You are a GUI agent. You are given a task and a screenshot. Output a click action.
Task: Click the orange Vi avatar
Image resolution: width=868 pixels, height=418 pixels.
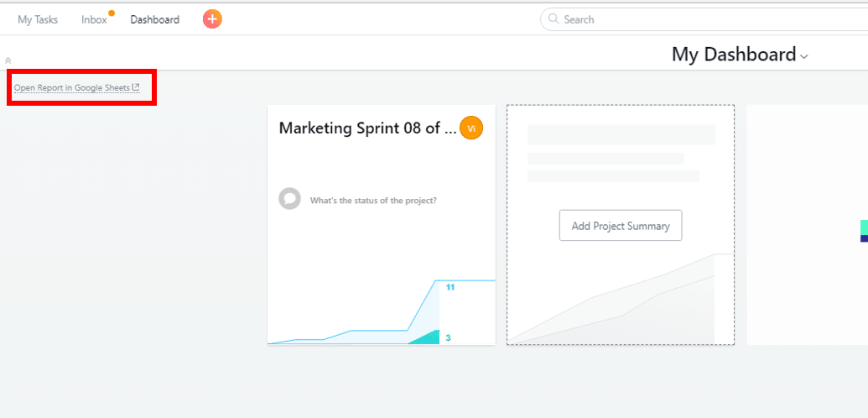471,128
